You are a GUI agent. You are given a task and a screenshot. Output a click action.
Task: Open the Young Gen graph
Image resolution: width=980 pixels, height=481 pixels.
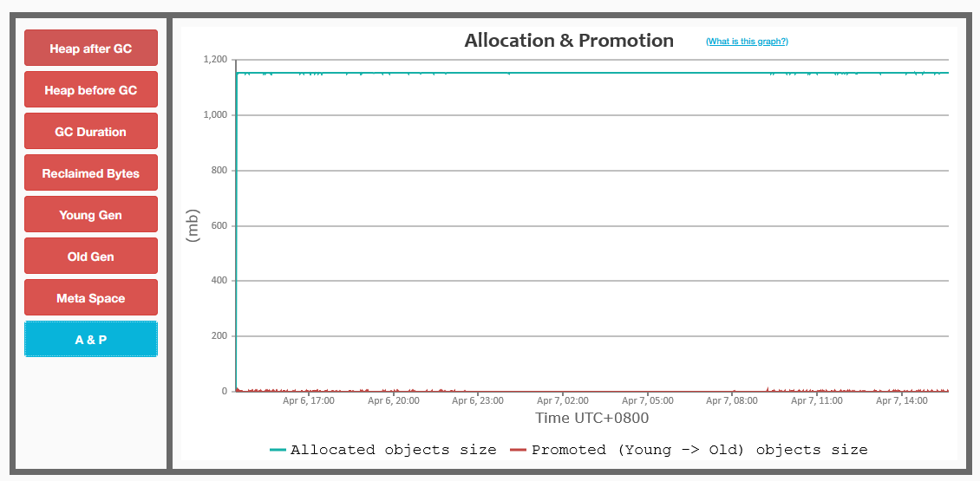click(90, 214)
